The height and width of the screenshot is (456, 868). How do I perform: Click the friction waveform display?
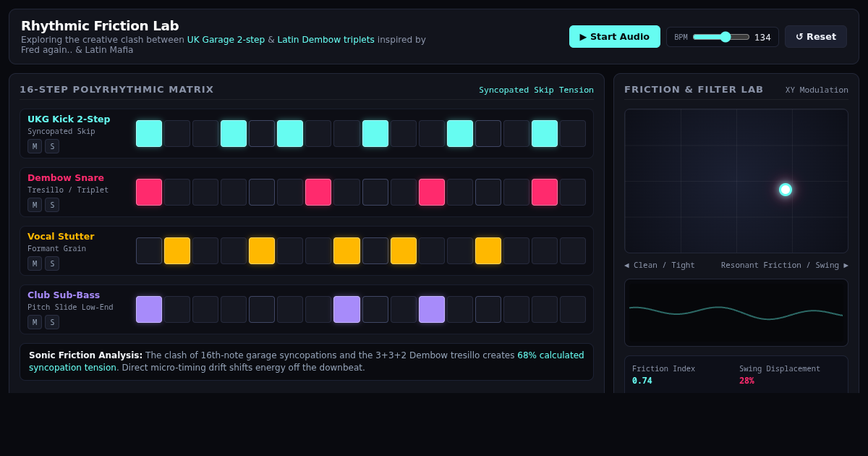point(736,313)
